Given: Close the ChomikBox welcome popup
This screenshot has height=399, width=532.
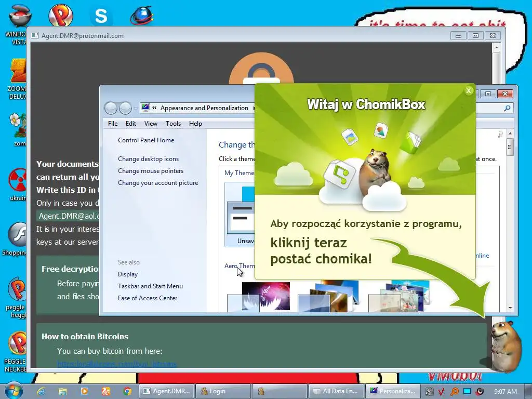Looking at the screenshot, I should pos(469,90).
